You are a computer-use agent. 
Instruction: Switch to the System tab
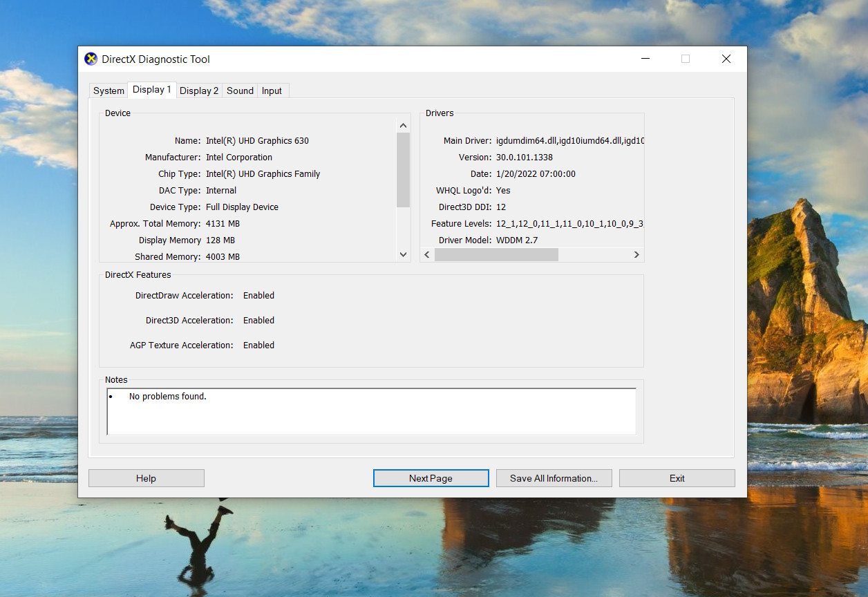[x=108, y=91]
